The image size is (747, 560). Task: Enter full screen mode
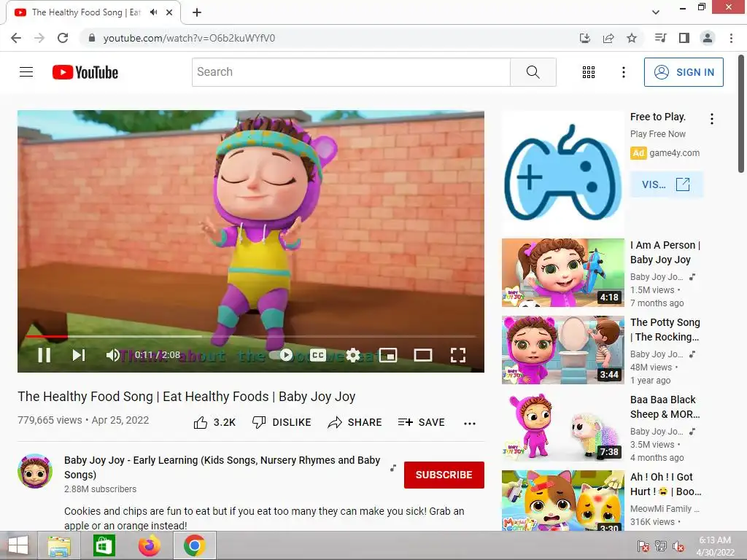click(458, 355)
